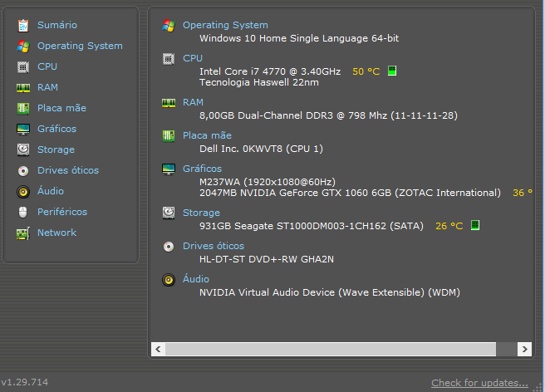Click the Storage temperature green indicator

point(475,225)
